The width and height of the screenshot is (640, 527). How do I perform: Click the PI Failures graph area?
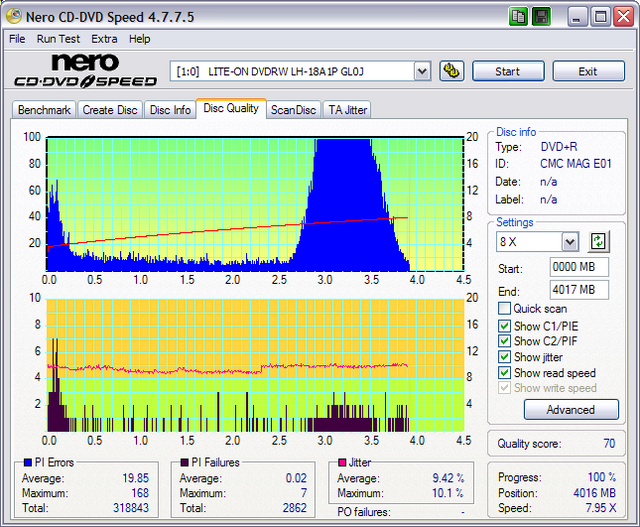click(255, 365)
